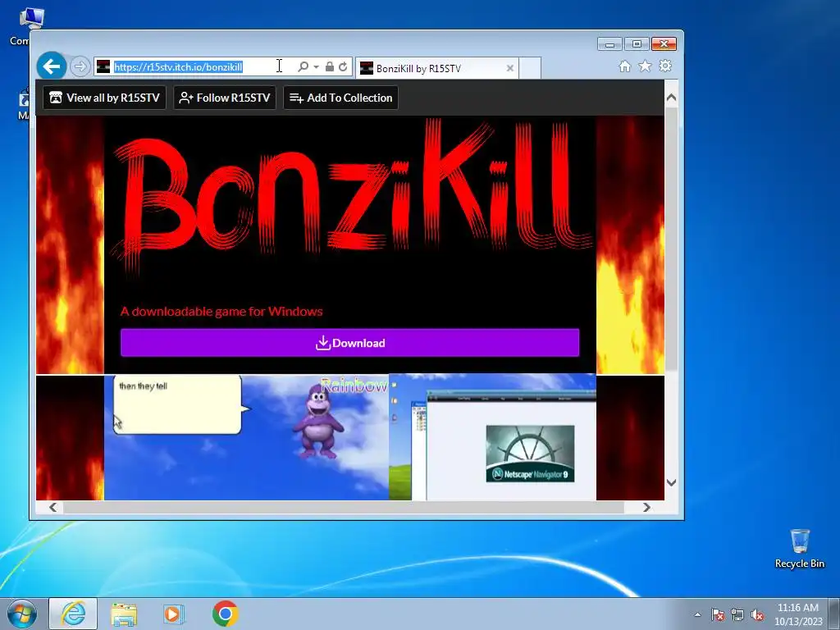Click the taskbar clock showing 11:16 AM
Image resolution: width=840 pixels, height=630 pixels.
(x=797, y=614)
